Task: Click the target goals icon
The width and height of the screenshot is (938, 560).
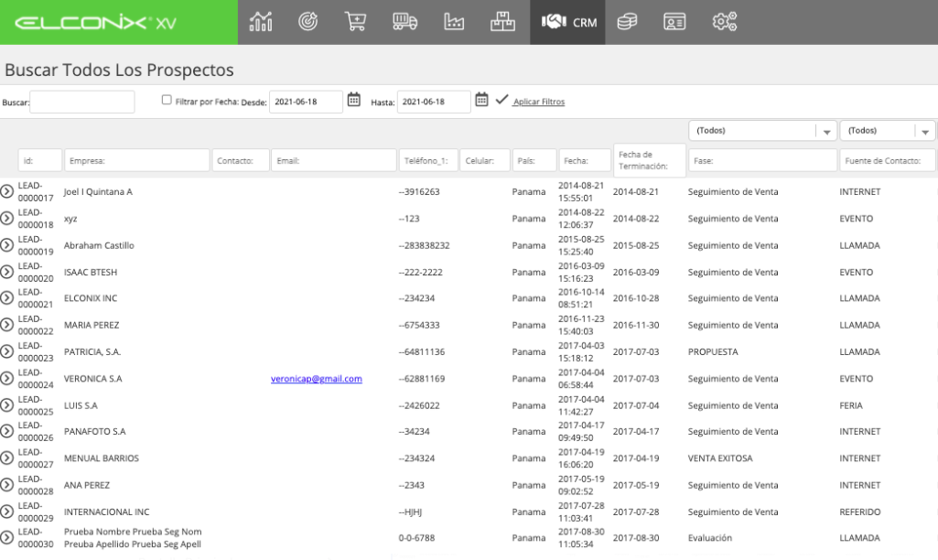Action: [x=308, y=22]
